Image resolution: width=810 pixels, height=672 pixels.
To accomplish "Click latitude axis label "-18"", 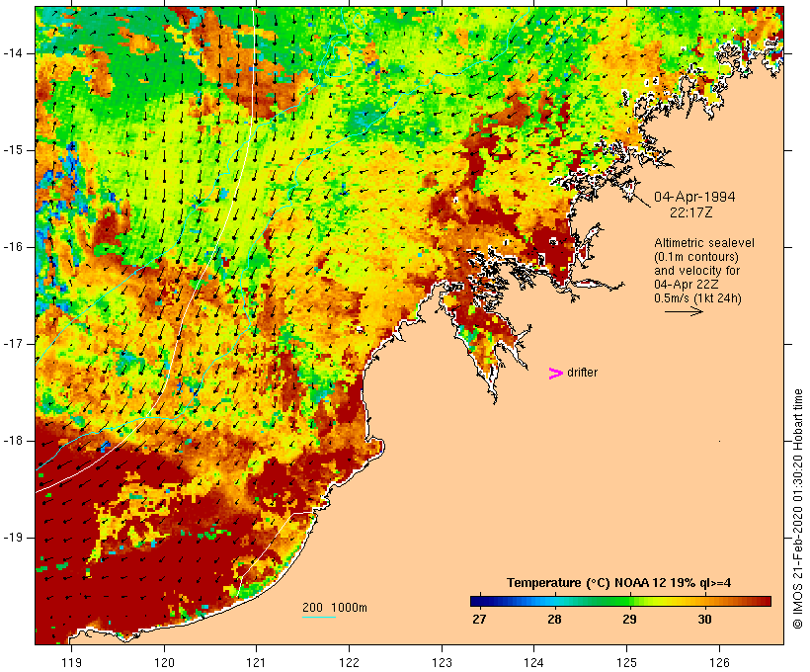I will [x=13, y=441].
